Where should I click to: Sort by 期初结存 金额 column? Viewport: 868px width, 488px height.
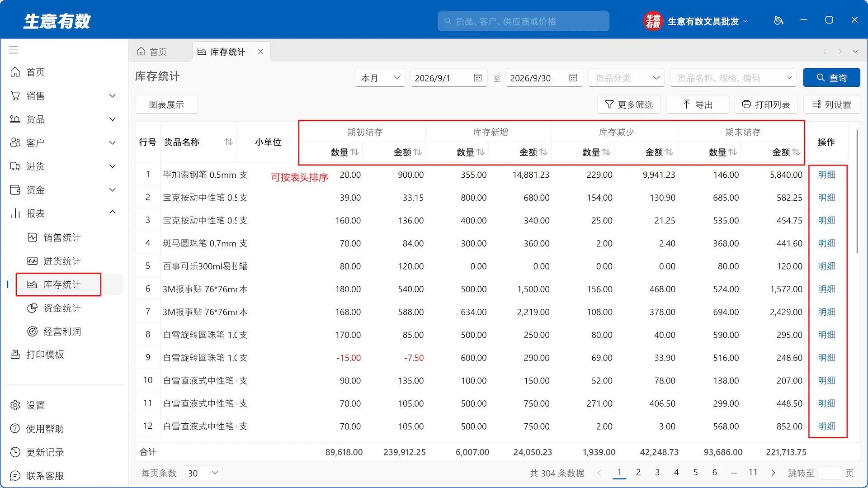418,152
